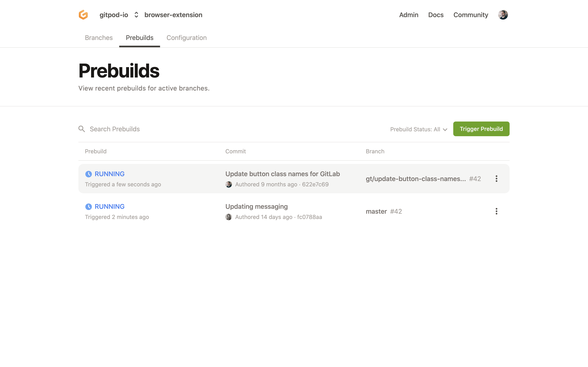This screenshot has width=588, height=367.
Task: Click the Gitpod logo icon
Action: (83, 15)
